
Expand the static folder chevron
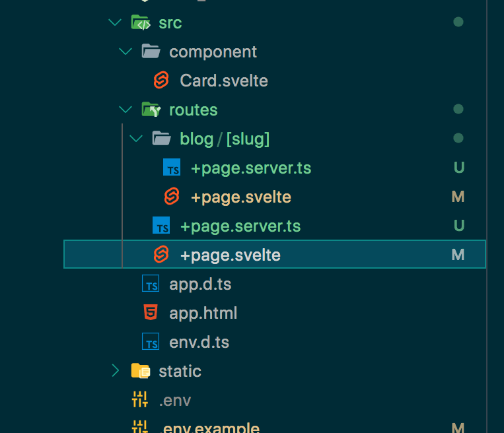[116, 371]
